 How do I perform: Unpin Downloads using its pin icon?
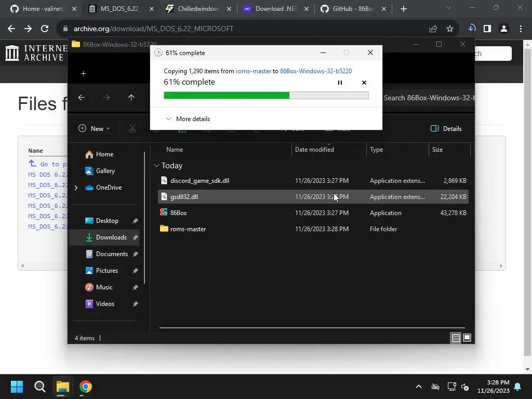pyautogui.click(x=136, y=237)
